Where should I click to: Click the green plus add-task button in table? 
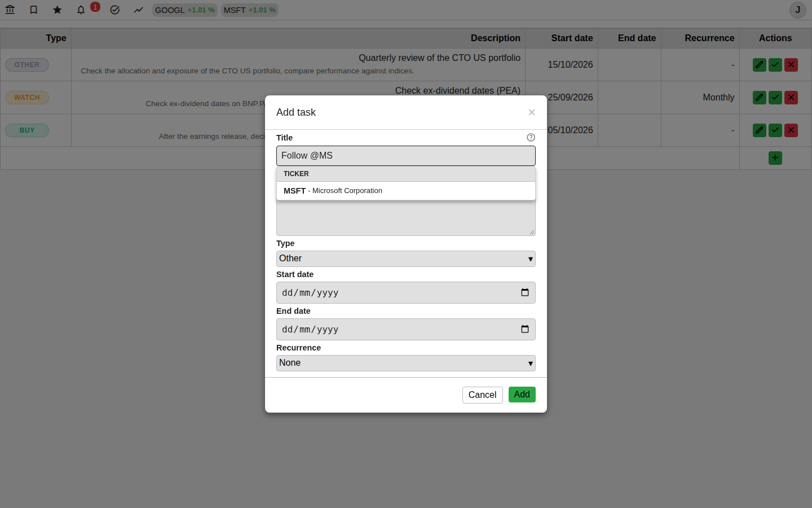coord(775,158)
